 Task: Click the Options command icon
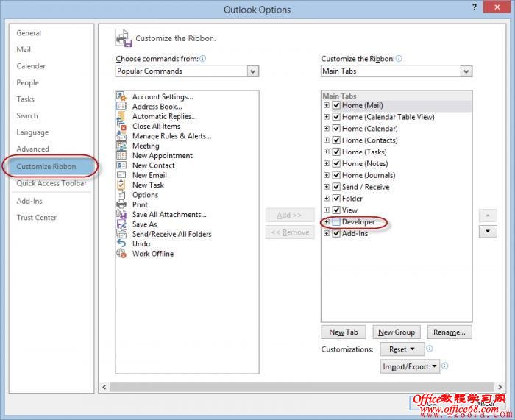tap(121, 195)
